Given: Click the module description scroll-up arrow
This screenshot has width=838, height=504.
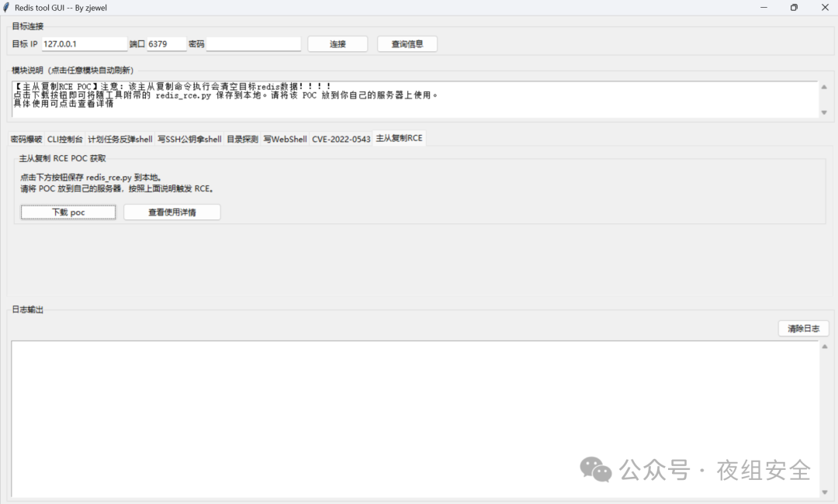Looking at the screenshot, I should click(823, 87).
